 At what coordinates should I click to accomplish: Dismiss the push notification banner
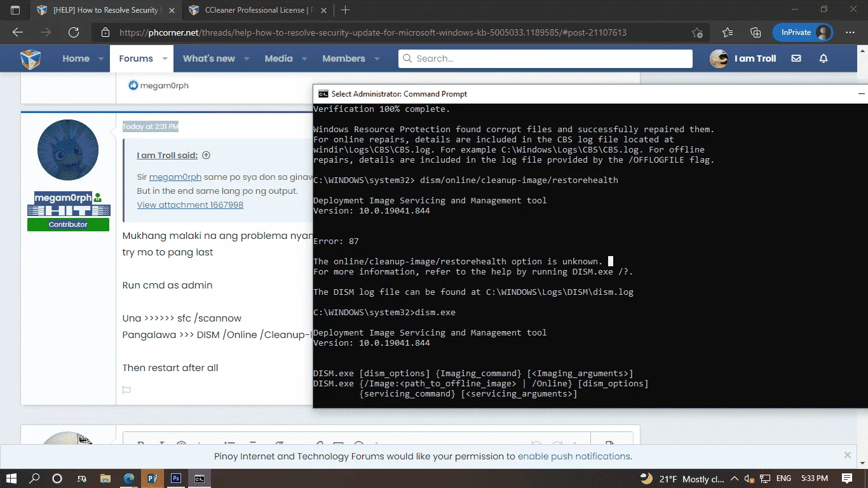coord(848,455)
